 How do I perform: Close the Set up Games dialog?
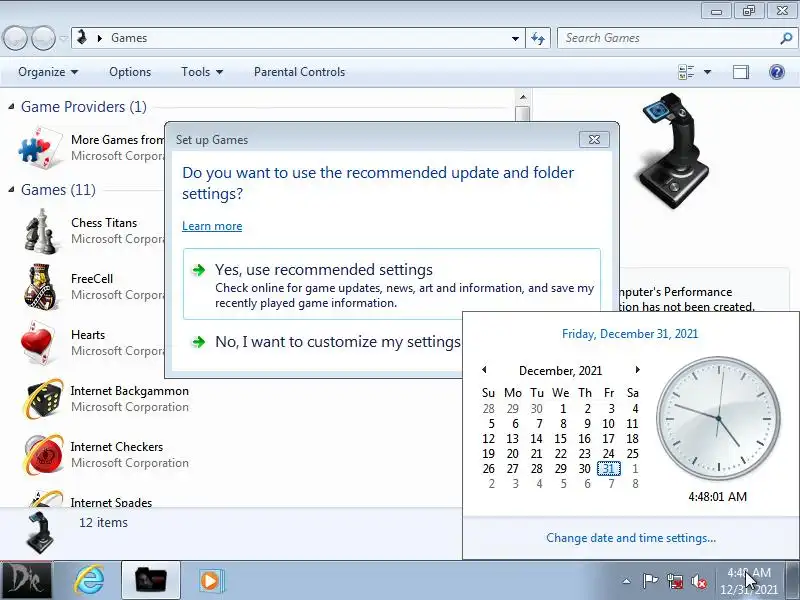(594, 139)
